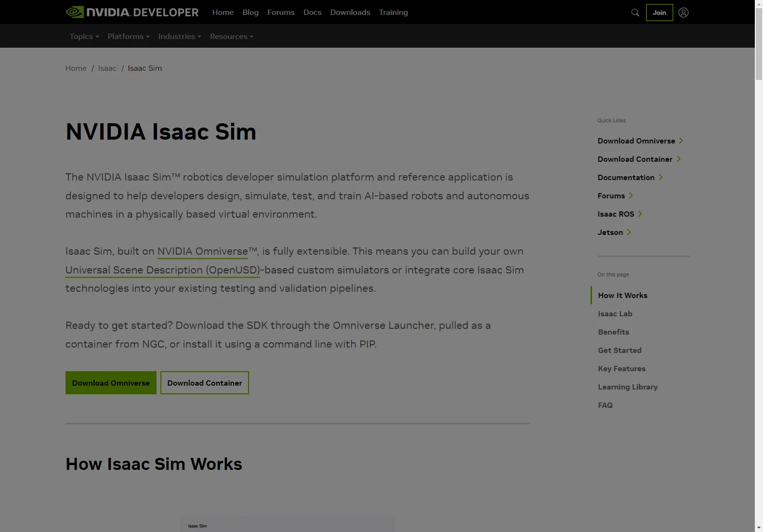Open Download Container quick link text
Image resolution: width=763 pixels, height=532 pixels.
click(635, 159)
